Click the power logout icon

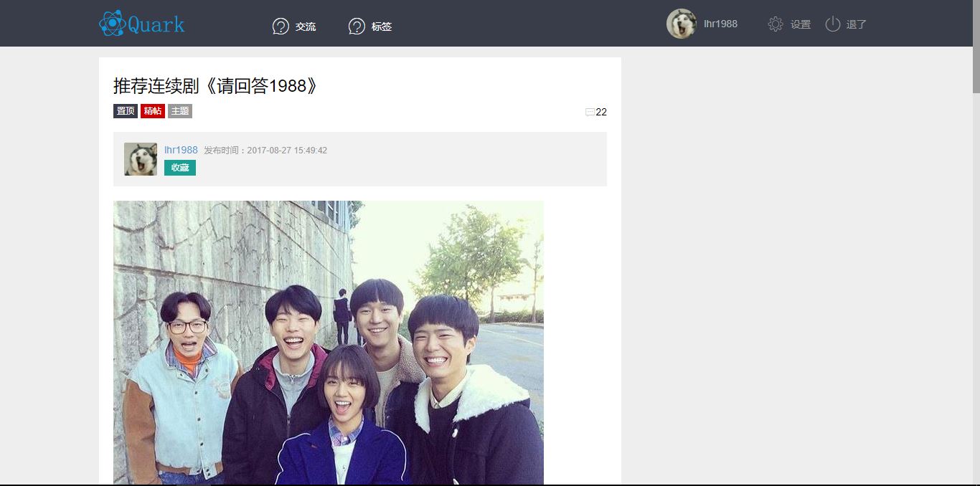[x=832, y=24]
